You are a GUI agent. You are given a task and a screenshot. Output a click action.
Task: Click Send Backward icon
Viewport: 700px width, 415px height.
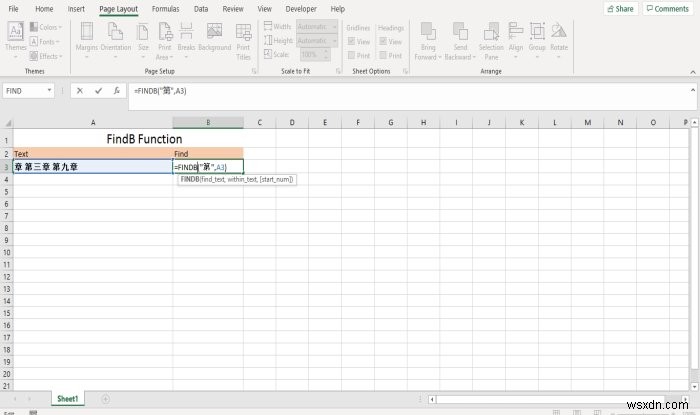coord(460,32)
